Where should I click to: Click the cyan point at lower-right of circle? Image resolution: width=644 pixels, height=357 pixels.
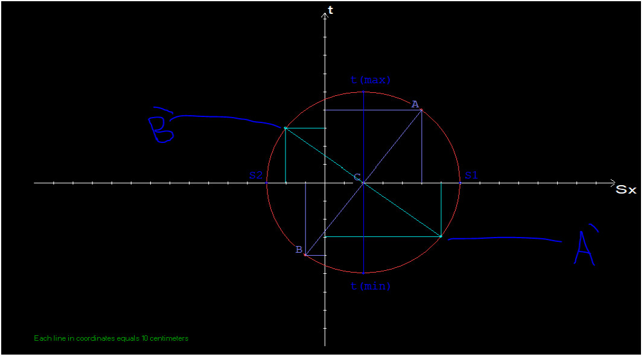(x=441, y=236)
